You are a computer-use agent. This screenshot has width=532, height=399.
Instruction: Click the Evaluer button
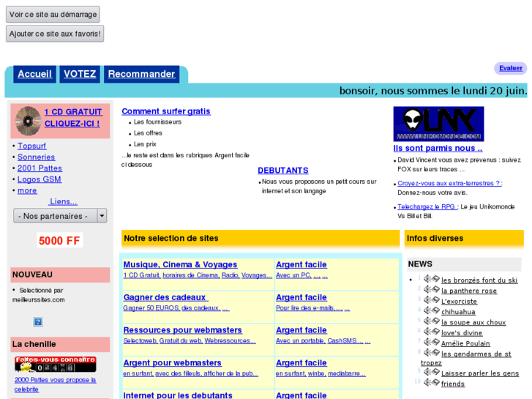(510, 68)
